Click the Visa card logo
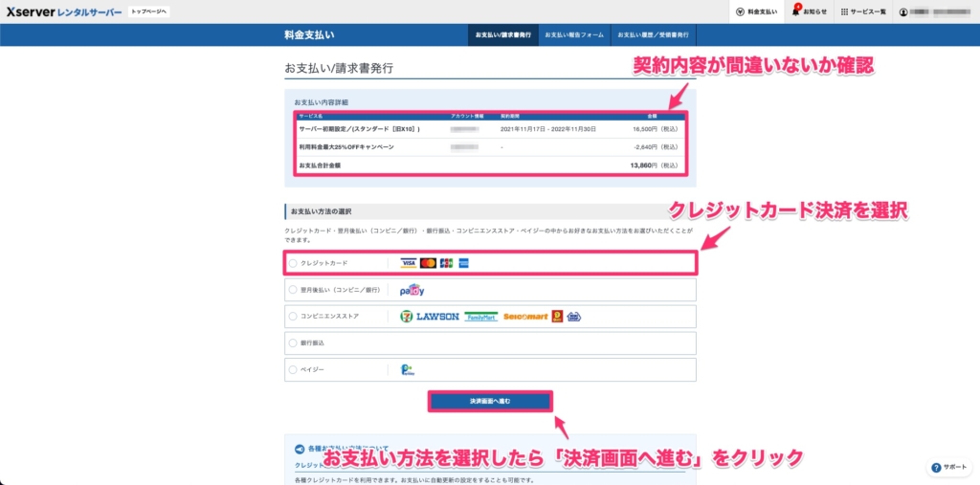980x485 pixels. point(409,263)
